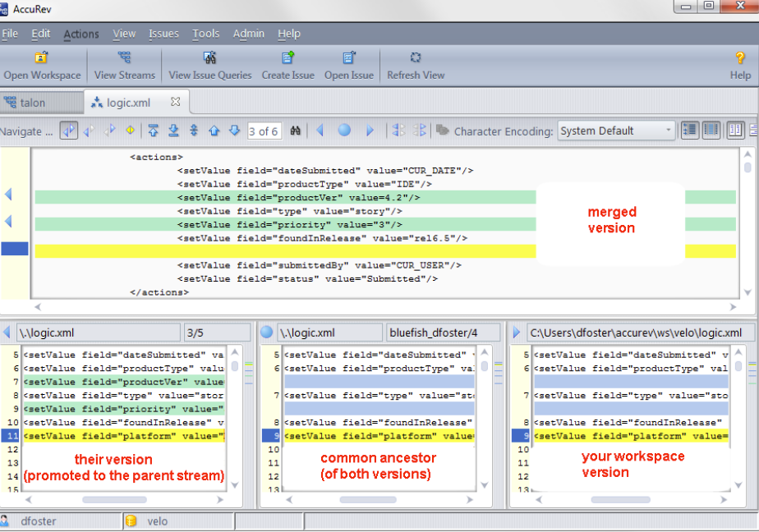The width and height of the screenshot is (759, 532).
Task: Click the Create Issue toolbar icon
Action: [x=287, y=58]
